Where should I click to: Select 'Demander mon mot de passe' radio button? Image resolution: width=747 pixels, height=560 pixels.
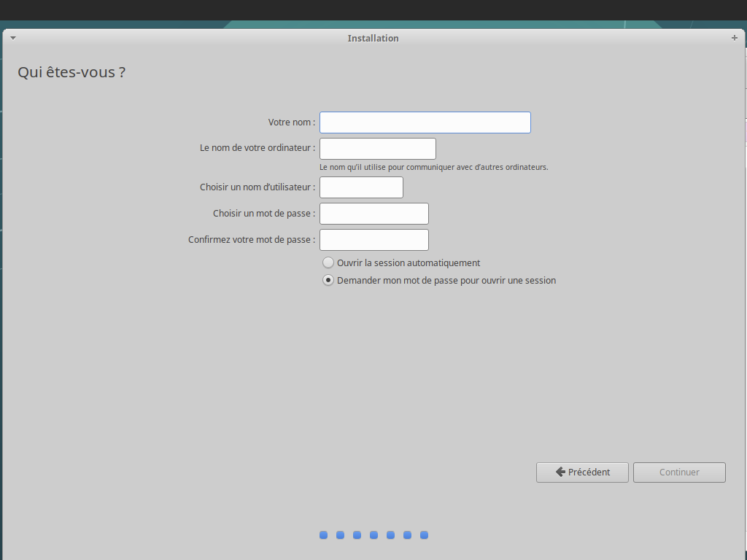pos(328,280)
